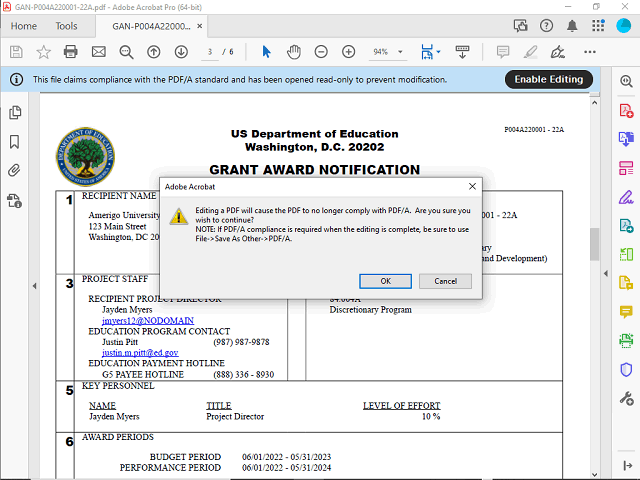Zoom in with plus icon
This screenshot has width=640, height=480.
(x=349, y=52)
